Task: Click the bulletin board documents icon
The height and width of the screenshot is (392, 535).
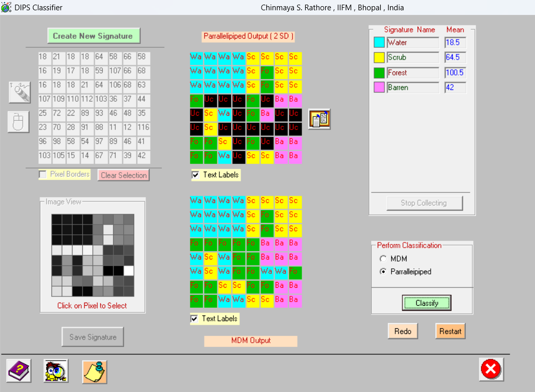Action: point(319,119)
